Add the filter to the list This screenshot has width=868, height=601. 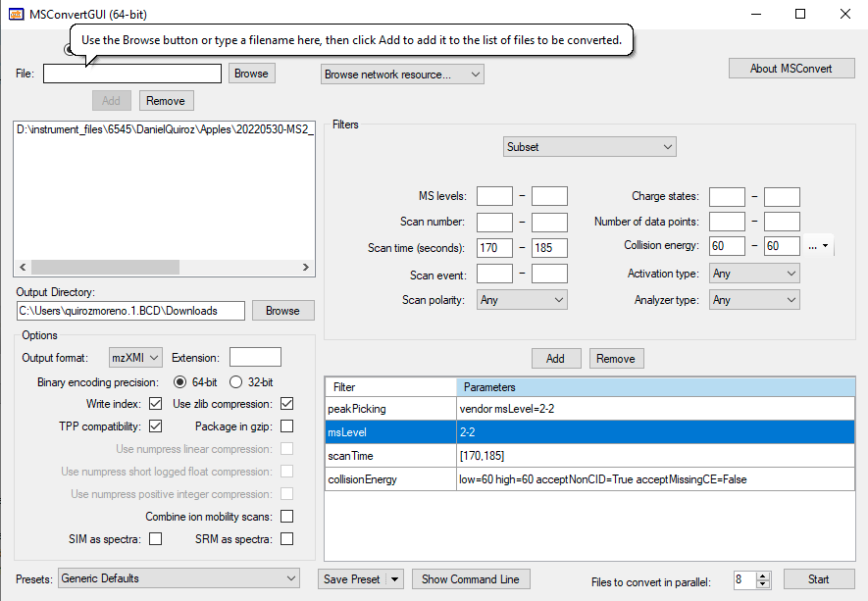point(556,359)
